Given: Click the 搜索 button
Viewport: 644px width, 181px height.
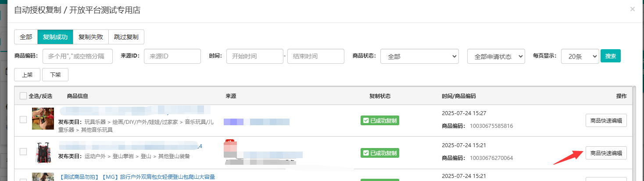Looking at the screenshot, I should [610, 56].
